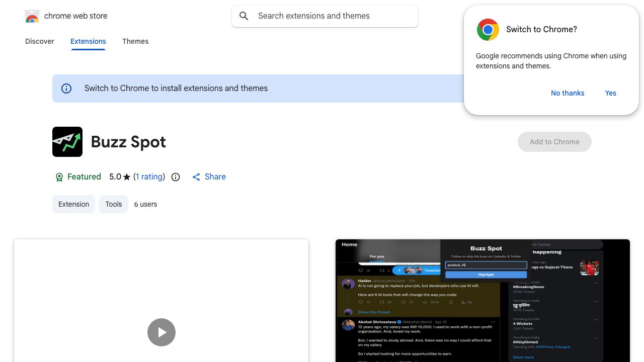This screenshot has width=644, height=362.
Task: Open the 1 rating link
Action: pyautogui.click(x=149, y=177)
